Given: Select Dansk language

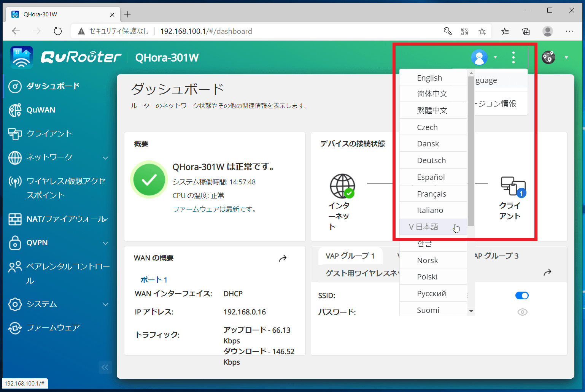Looking at the screenshot, I should (x=433, y=144).
